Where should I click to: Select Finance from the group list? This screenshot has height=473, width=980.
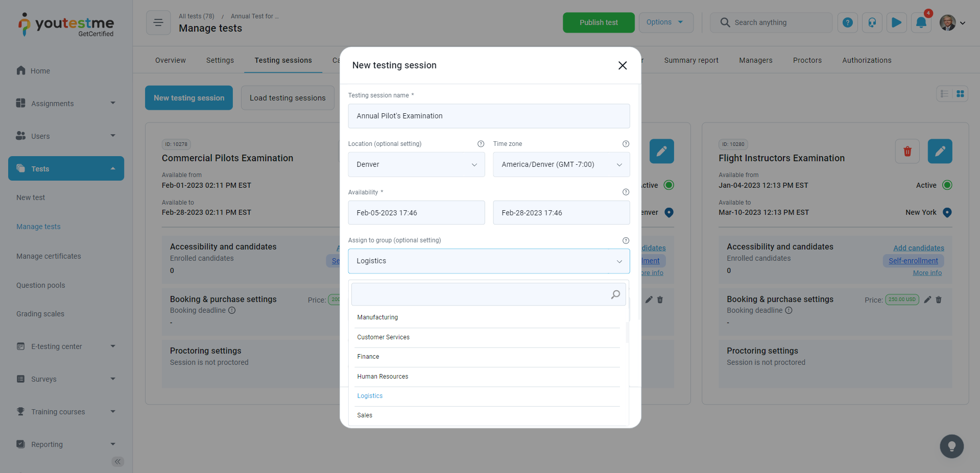(368, 357)
